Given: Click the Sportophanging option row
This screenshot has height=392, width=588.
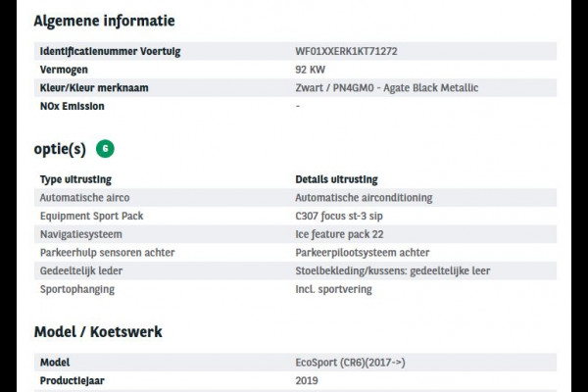Looking at the screenshot, I should pos(76,289).
